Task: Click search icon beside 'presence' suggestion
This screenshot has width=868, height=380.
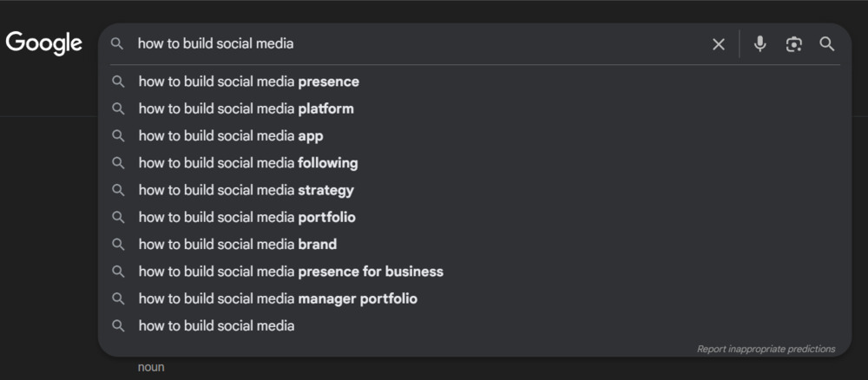Action: click(118, 82)
